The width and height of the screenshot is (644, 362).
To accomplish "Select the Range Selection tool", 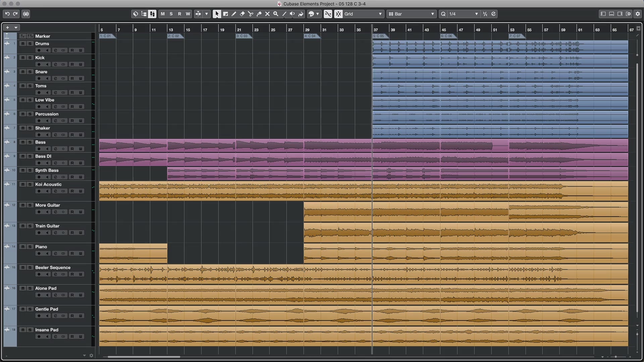I will click(225, 14).
